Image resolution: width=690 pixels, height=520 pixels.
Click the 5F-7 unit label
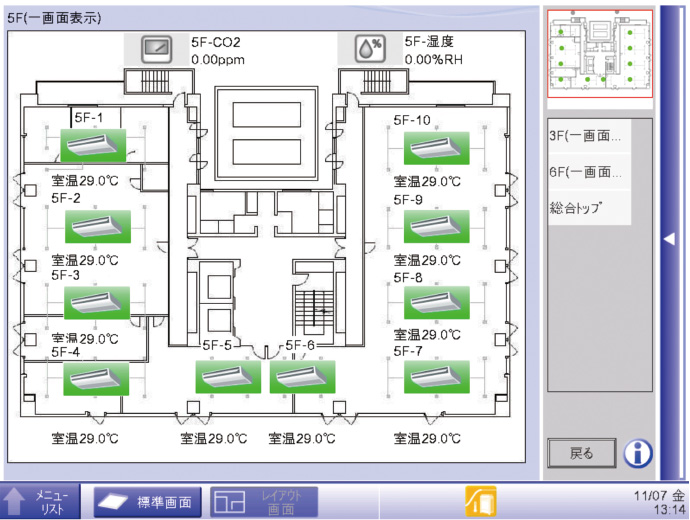tap(408, 351)
